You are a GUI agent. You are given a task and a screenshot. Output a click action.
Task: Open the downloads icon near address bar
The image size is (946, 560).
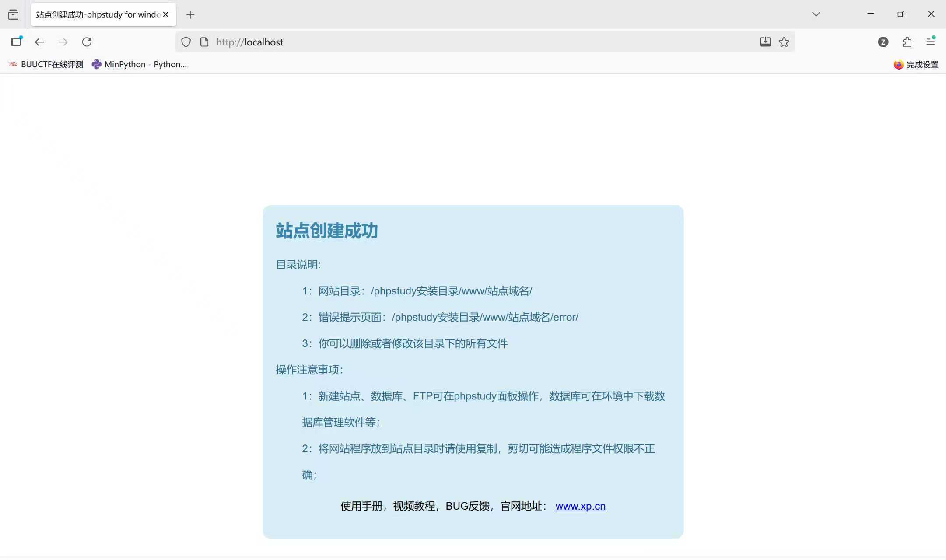pyautogui.click(x=764, y=42)
